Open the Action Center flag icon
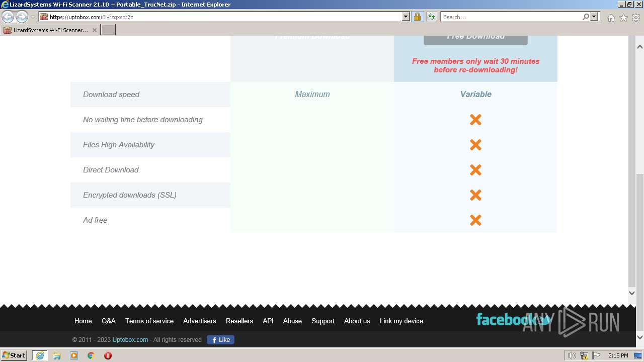This screenshot has height=362, width=644. [x=596, y=355]
